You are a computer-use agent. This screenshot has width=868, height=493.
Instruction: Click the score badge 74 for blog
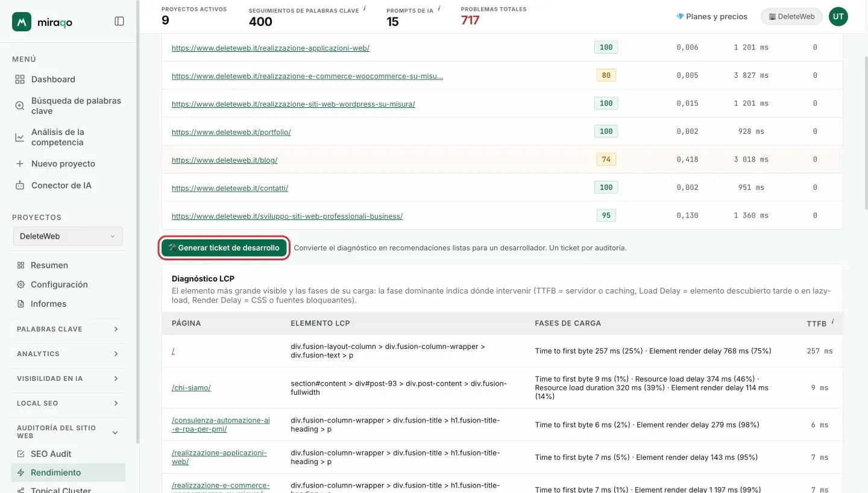click(606, 160)
